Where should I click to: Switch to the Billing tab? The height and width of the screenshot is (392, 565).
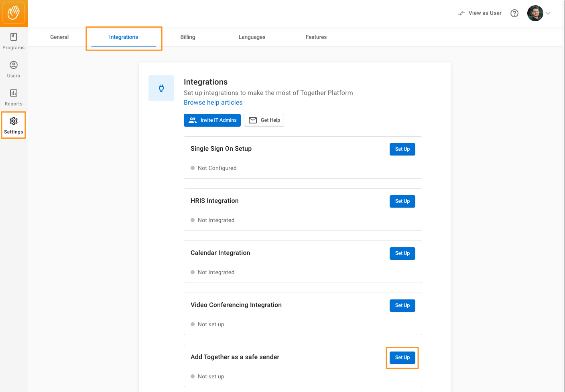coord(188,37)
